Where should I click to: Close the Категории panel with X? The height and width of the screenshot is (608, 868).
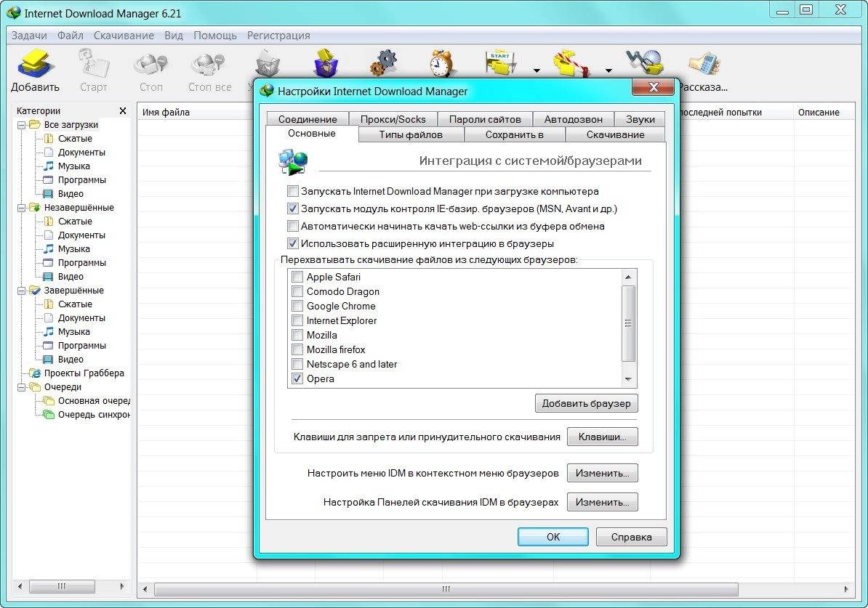click(122, 111)
